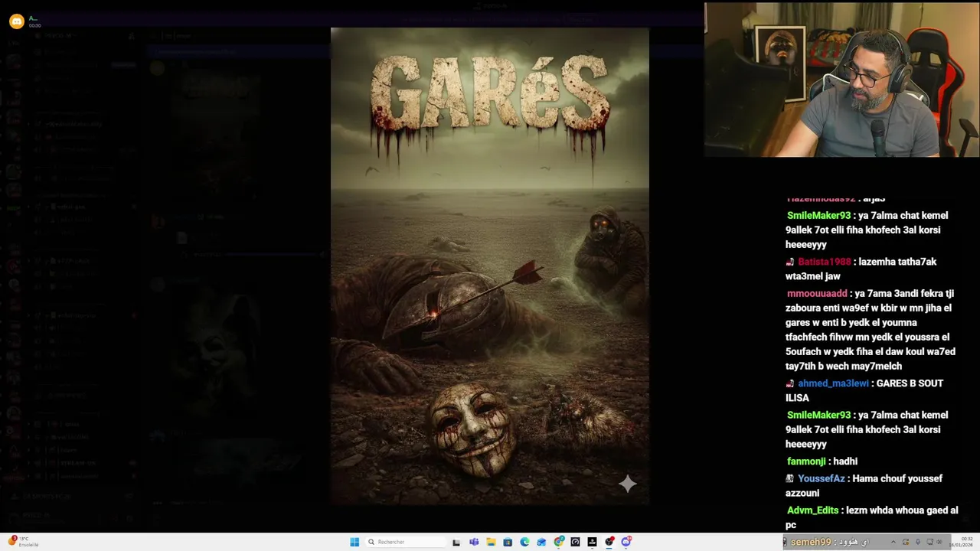Click username fanmonji in chat
This screenshot has width=980, height=551.
point(806,461)
